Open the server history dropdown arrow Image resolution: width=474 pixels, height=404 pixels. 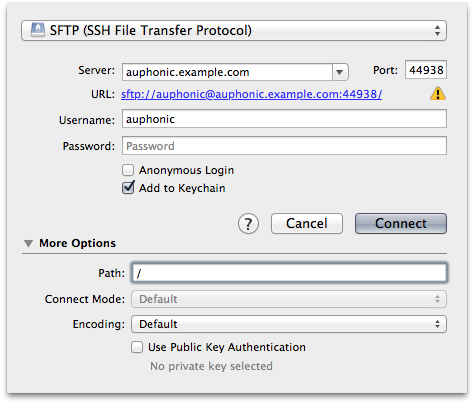pos(340,72)
